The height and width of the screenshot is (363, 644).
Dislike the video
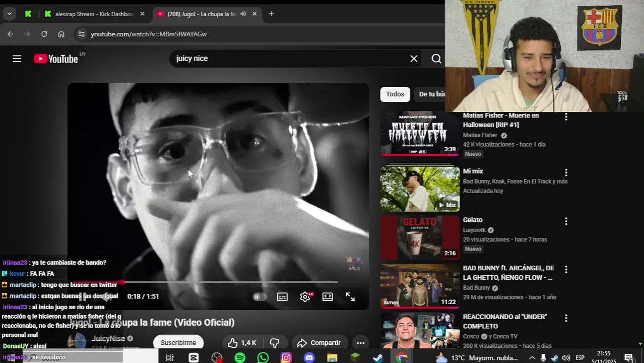[275, 343]
